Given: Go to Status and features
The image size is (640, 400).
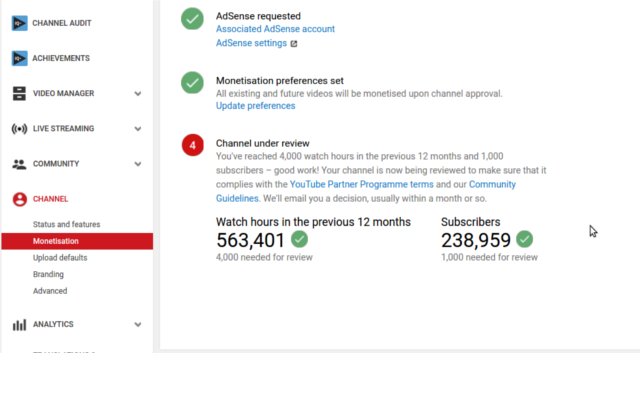Looking at the screenshot, I should (67, 224).
